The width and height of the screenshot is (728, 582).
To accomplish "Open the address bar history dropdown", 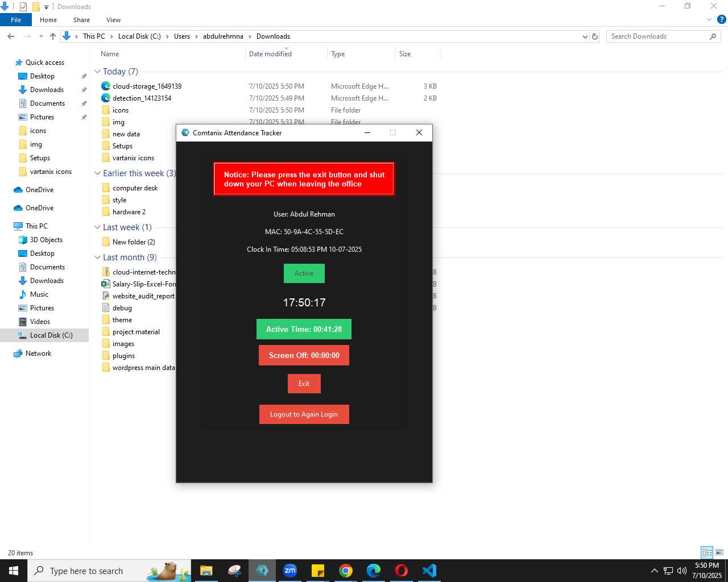I will coord(585,36).
